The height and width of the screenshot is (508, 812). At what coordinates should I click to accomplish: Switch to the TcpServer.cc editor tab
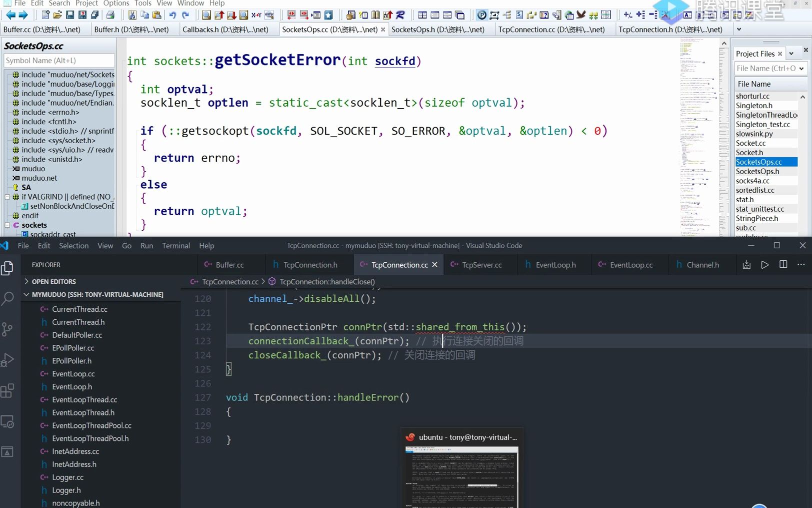tap(481, 265)
